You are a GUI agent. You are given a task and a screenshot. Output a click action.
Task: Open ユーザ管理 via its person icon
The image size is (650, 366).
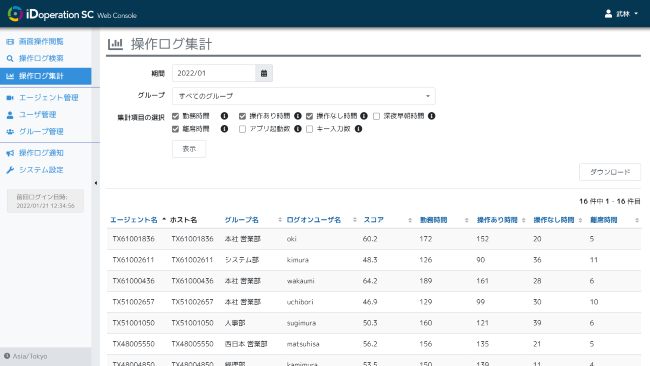(x=10, y=115)
